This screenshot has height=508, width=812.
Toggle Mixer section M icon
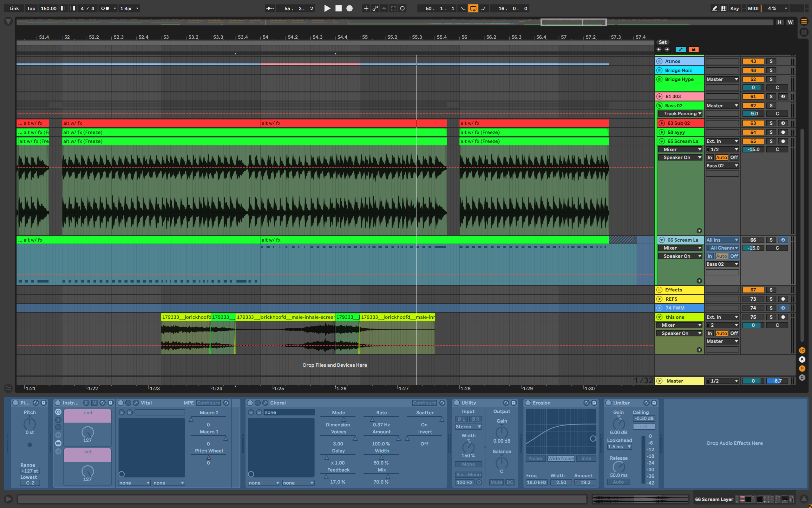(802, 369)
